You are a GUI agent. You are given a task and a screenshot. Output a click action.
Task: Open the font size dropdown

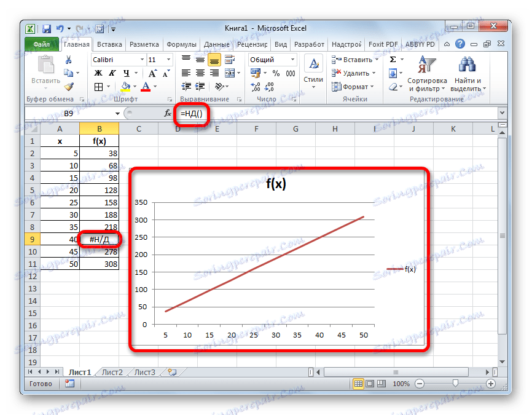click(168, 60)
